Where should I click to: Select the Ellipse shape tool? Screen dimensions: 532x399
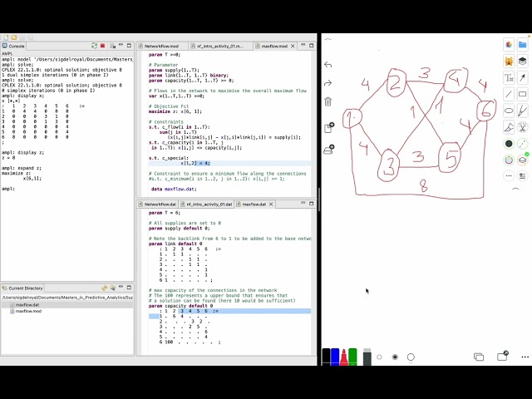coord(509,111)
